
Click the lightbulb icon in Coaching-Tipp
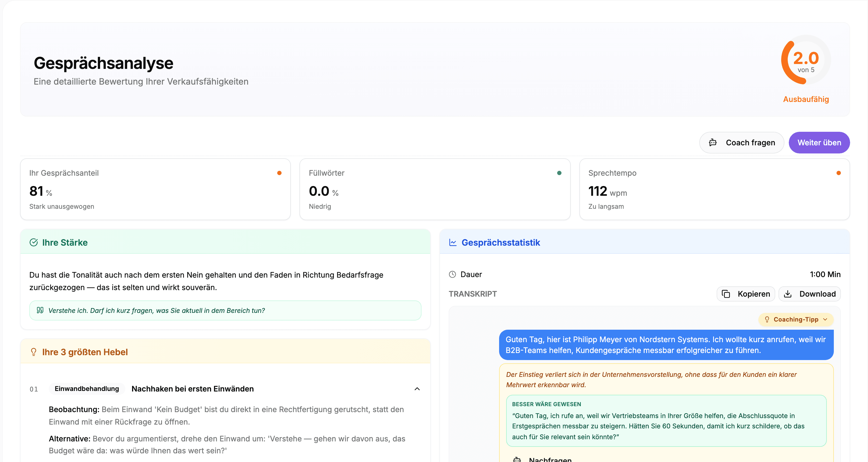[767, 319]
